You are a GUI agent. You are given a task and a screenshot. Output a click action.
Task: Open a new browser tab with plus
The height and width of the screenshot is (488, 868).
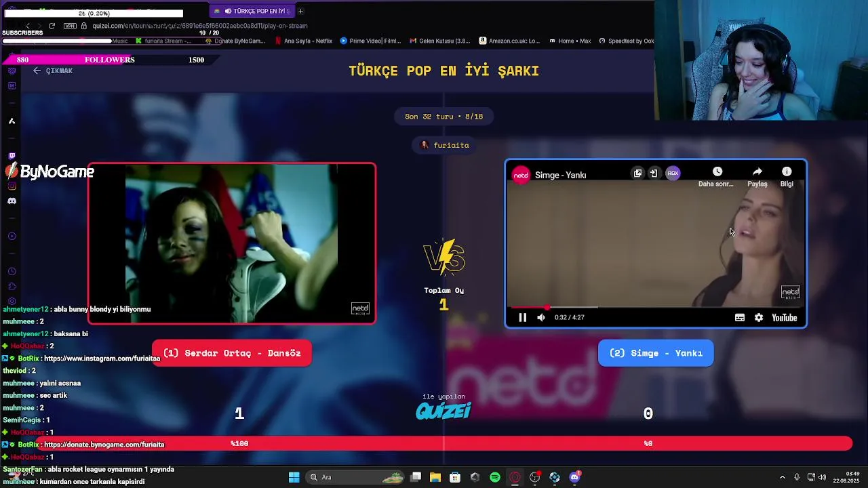[x=301, y=11]
